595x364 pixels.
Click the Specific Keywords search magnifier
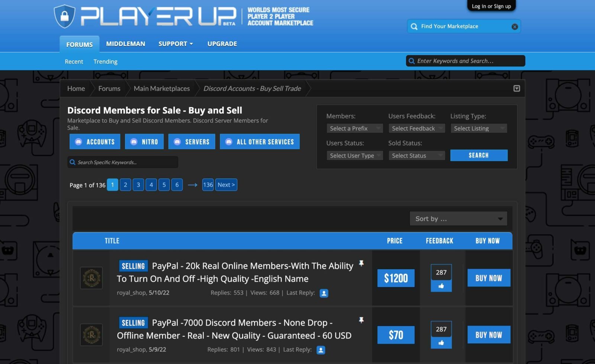[73, 162]
